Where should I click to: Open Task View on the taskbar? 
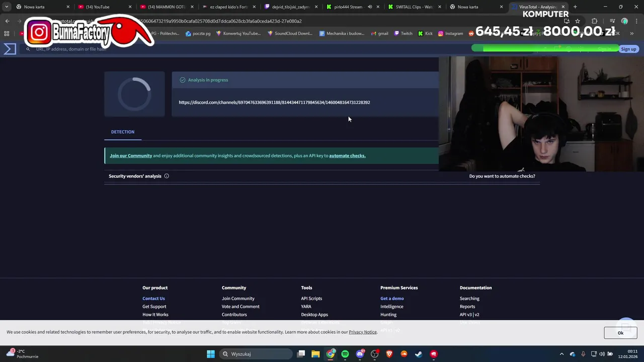[x=301, y=354]
